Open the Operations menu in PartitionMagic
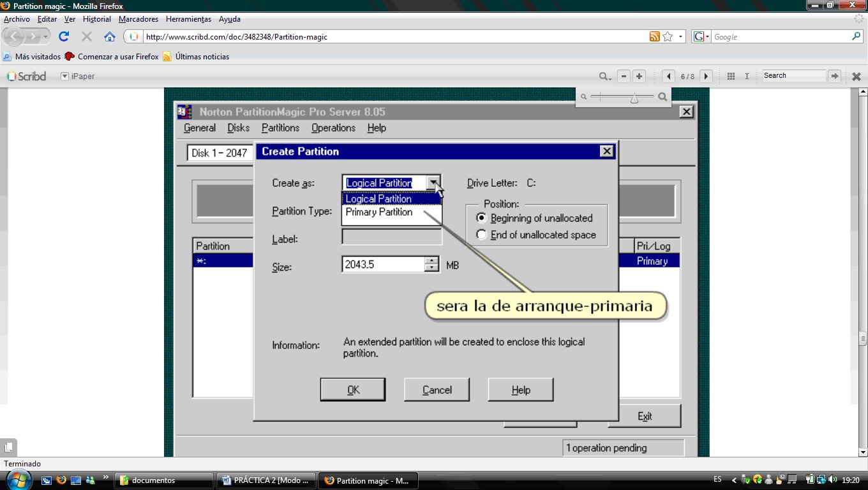868x490 pixels. point(333,128)
